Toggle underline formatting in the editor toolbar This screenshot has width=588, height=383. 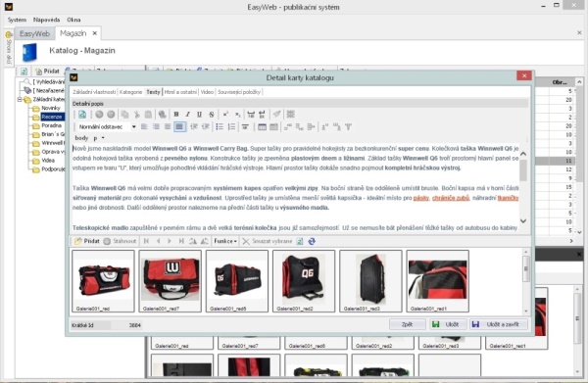(200, 115)
